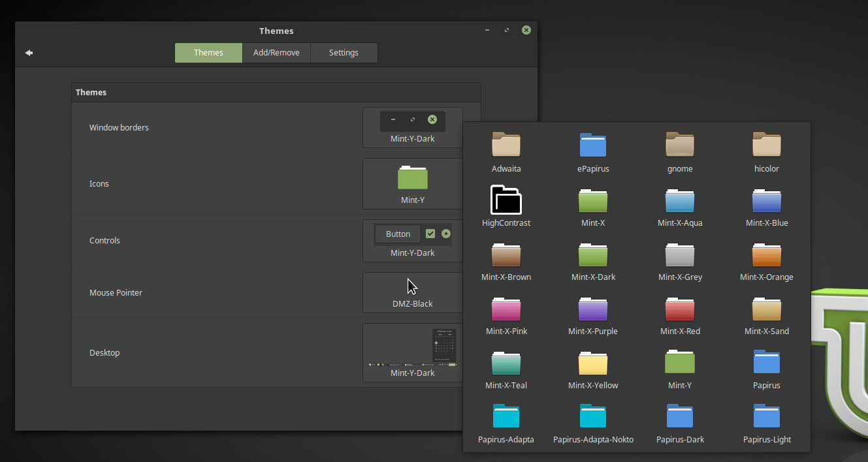This screenshot has height=462, width=868.
Task: Pick the hicolor icon theme
Action: [767, 150]
